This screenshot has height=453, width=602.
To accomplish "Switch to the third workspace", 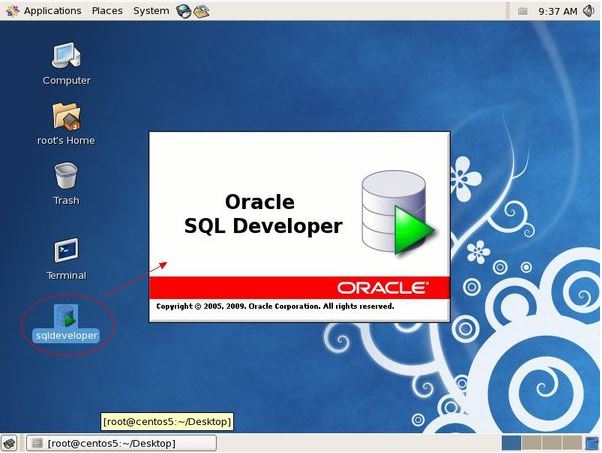I will click(552, 443).
